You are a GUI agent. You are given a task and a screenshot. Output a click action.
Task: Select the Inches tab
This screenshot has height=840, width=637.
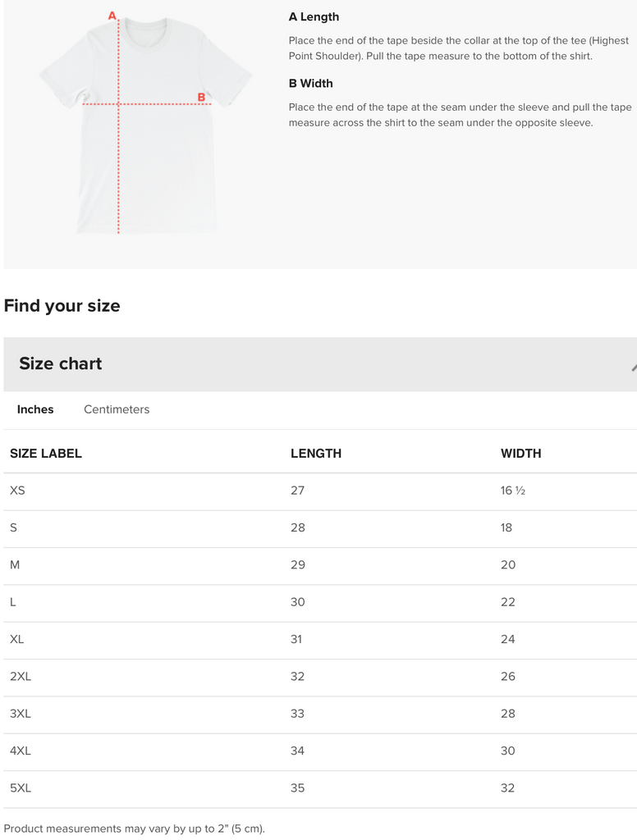click(x=35, y=409)
